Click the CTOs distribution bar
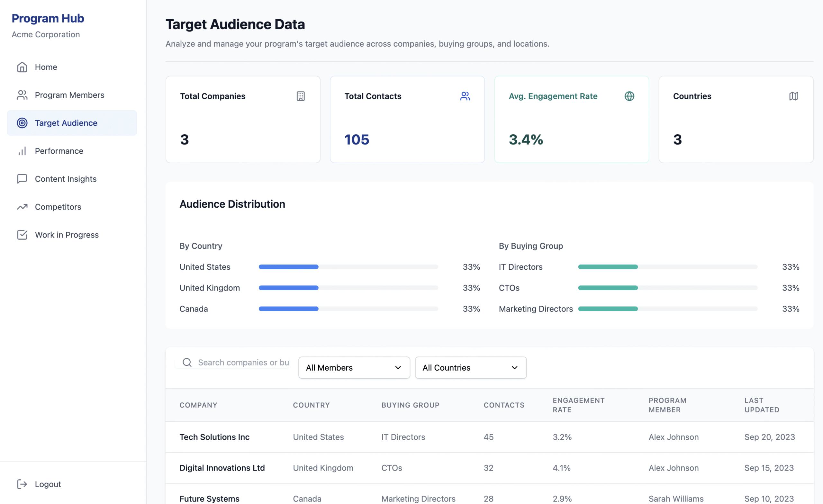This screenshot has height=504, width=823. [668, 288]
